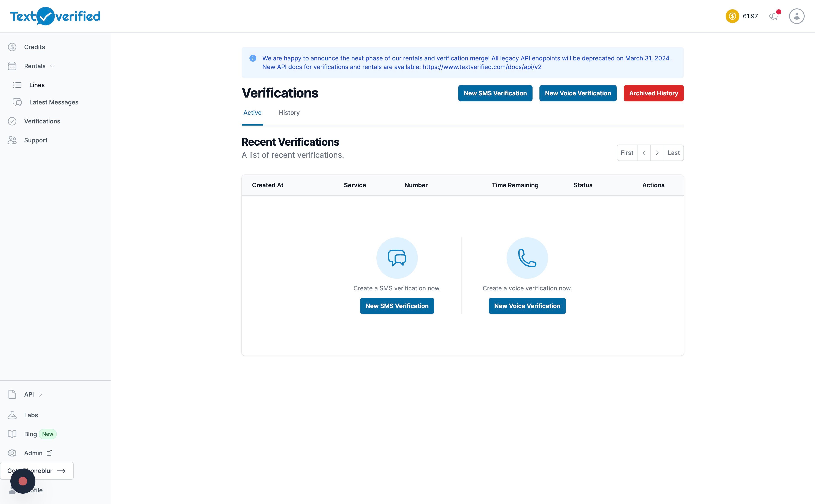Click New Voice Verification beside the Verifications heading

point(578,93)
